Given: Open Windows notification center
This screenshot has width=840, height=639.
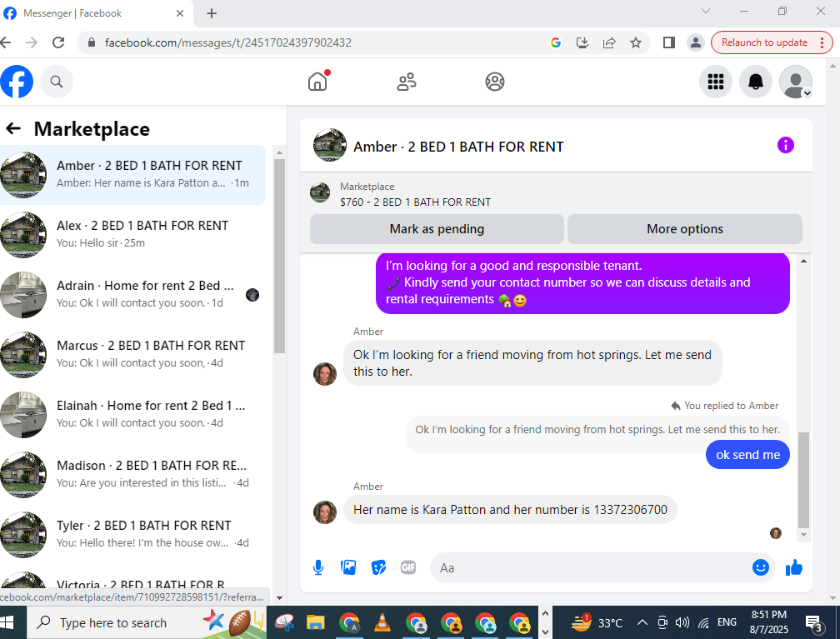Looking at the screenshot, I should click(x=815, y=623).
